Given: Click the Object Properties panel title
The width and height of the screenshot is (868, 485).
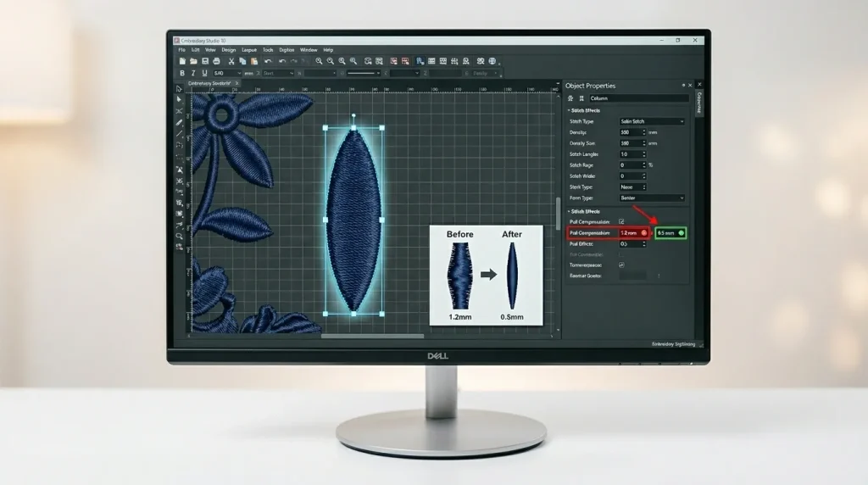Looking at the screenshot, I should click(x=590, y=86).
